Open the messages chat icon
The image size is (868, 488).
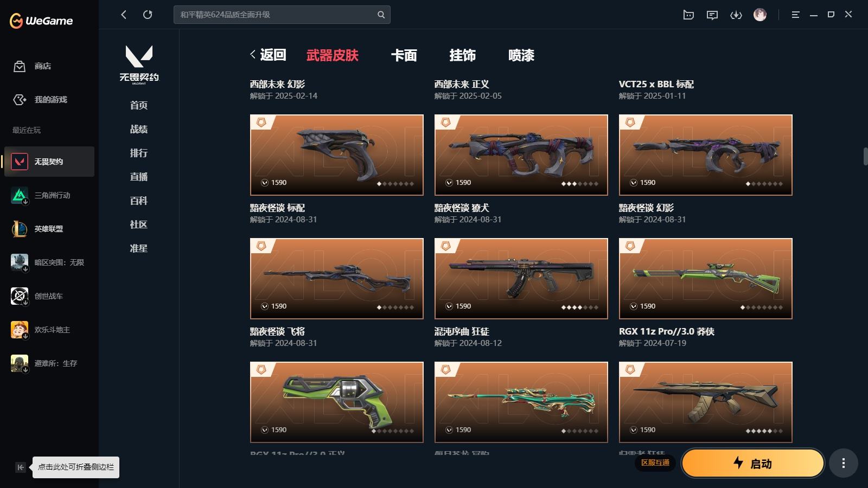click(712, 15)
